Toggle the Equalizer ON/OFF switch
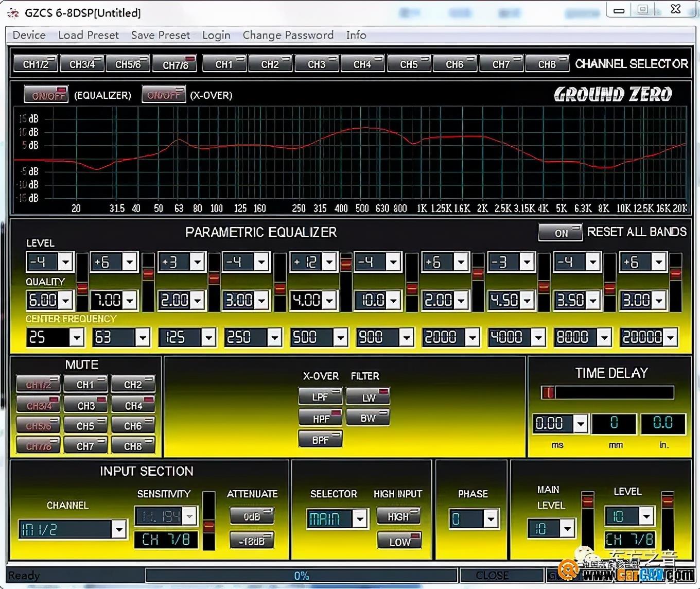Image resolution: width=700 pixels, height=589 pixels. (x=46, y=95)
